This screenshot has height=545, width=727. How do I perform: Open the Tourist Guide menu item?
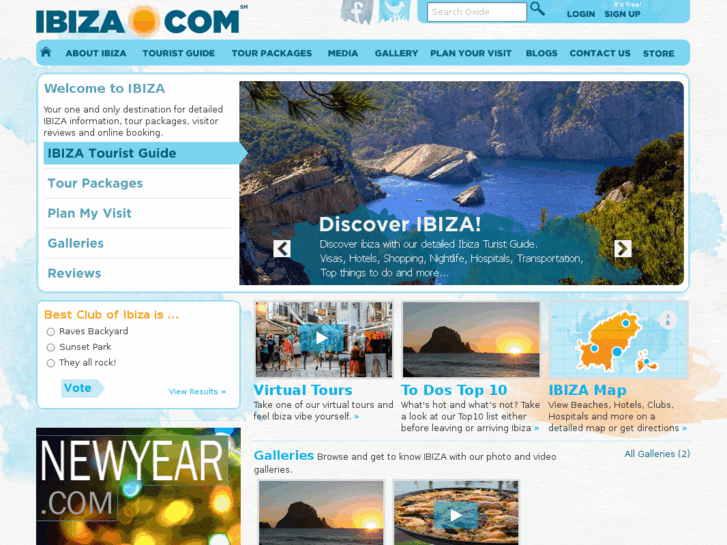[179, 53]
